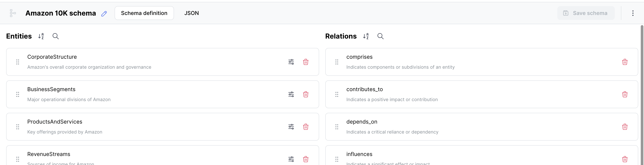
Task: Delete the RevenueStreams entity
Action: coord(305,159)
